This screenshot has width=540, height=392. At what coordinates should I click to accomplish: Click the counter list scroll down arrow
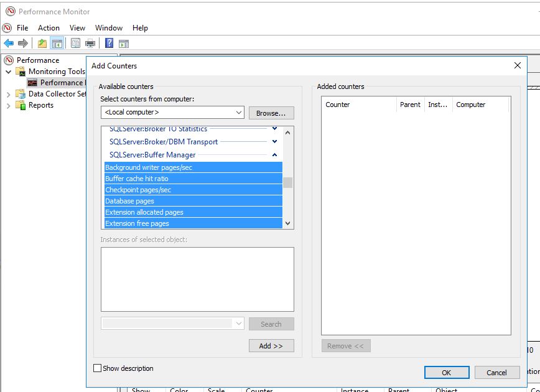[x=288, y=223]
